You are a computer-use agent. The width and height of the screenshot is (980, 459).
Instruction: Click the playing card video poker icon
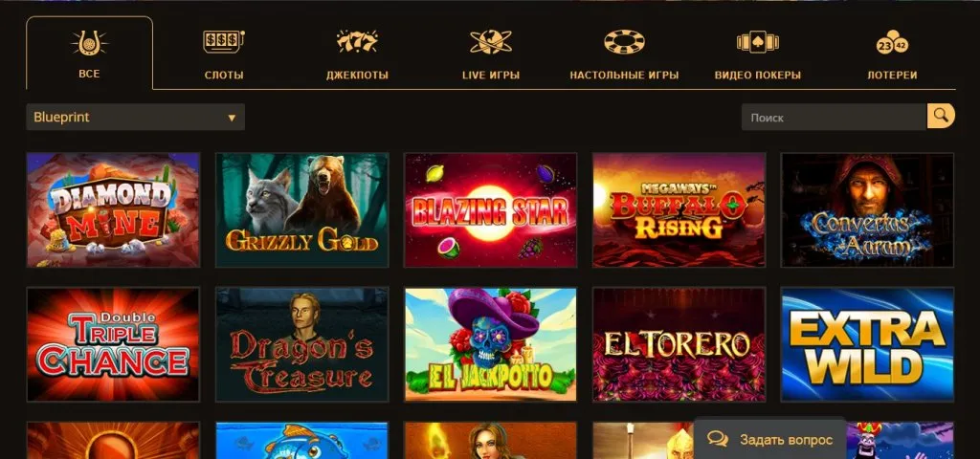point(758,42)
